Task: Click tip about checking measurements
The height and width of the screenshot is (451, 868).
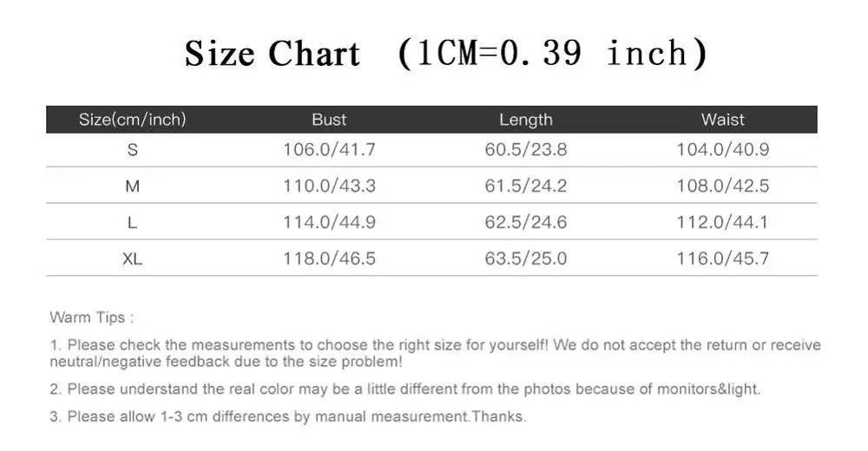Action: coord(435,353)
